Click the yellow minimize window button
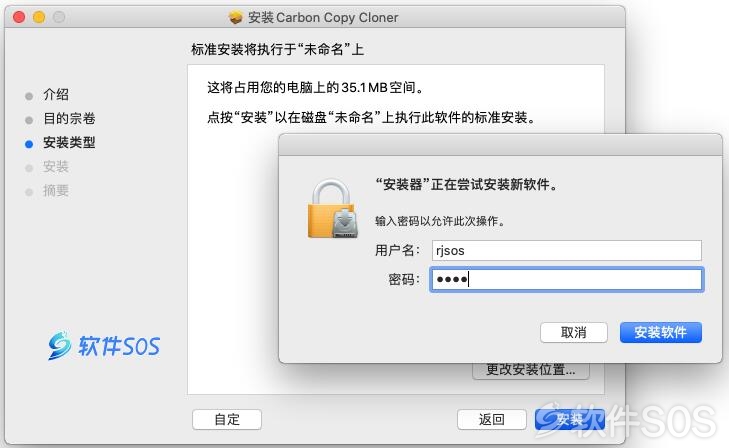Viewport: 729px width, 448px height. click(x=39, y=17)
